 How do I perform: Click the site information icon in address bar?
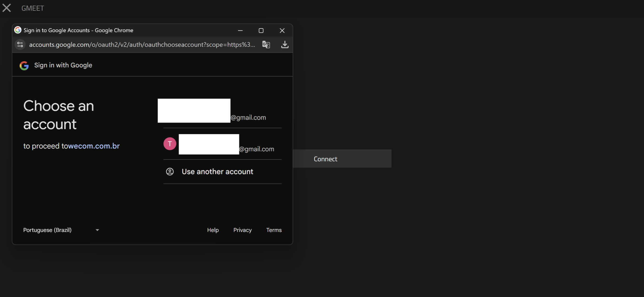(x=20, y=44)
